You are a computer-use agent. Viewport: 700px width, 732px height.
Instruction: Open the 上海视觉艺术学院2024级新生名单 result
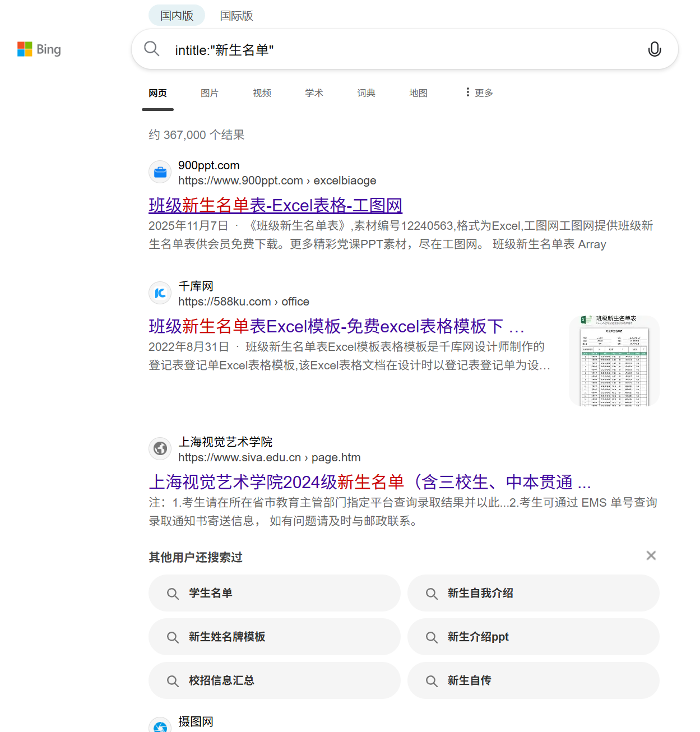(x=370, y=482)
